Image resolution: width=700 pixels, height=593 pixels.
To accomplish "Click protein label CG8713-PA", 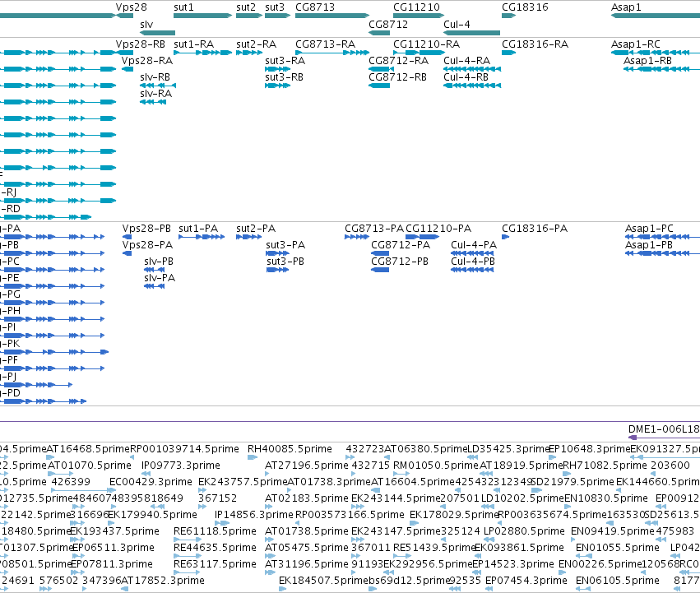I will pyautogui.click(x=374, y=229).
